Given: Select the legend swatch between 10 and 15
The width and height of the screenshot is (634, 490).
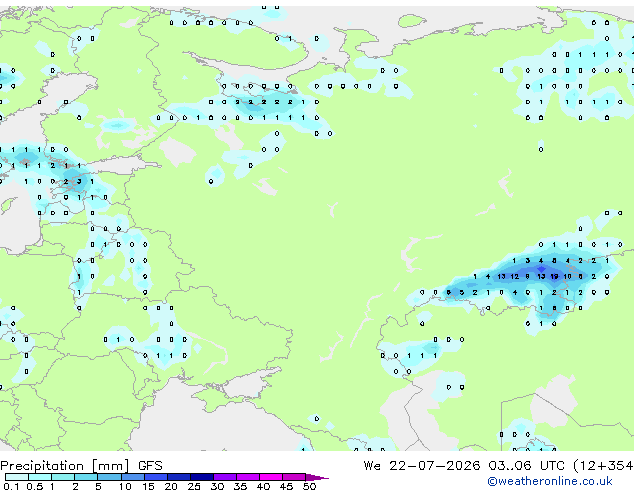Looking at the screenshot, I should coord(132,477).
